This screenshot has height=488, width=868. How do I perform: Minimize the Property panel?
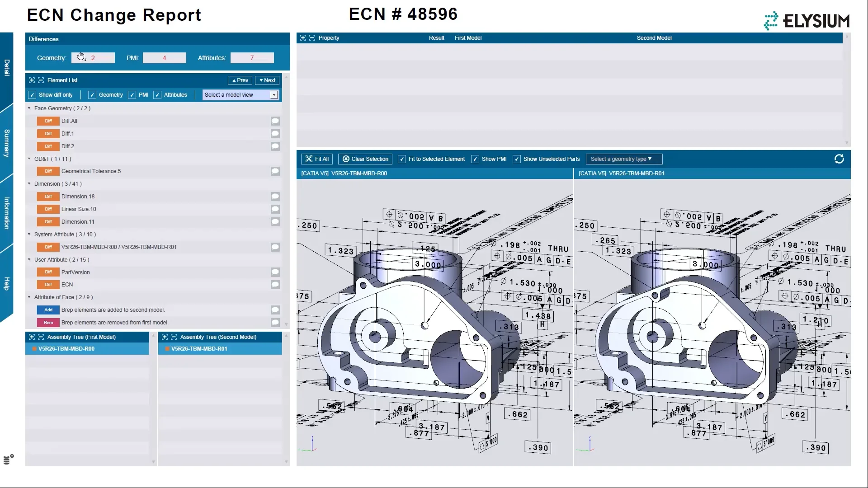point(312,38)
